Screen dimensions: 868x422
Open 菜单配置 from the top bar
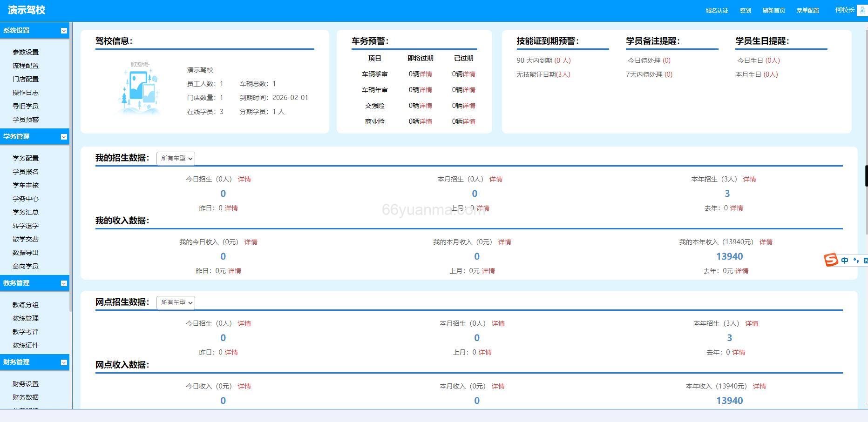(x=807, y=10)
